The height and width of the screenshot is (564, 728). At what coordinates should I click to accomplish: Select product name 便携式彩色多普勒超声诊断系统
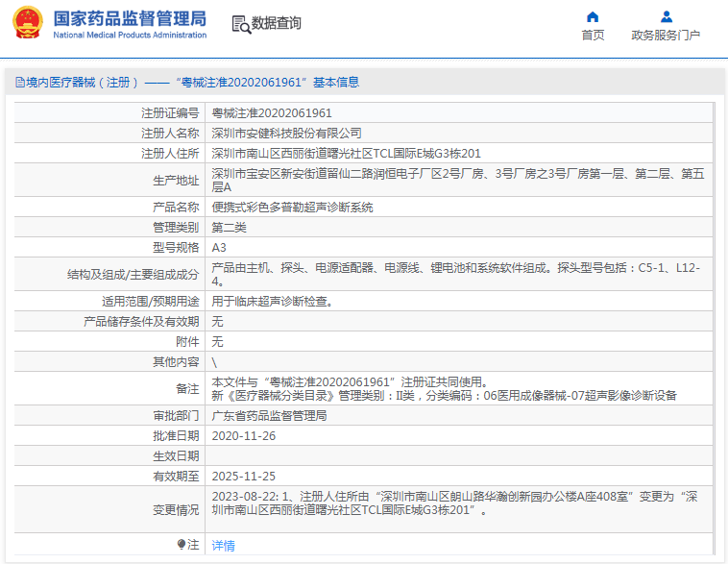point(292,208)
